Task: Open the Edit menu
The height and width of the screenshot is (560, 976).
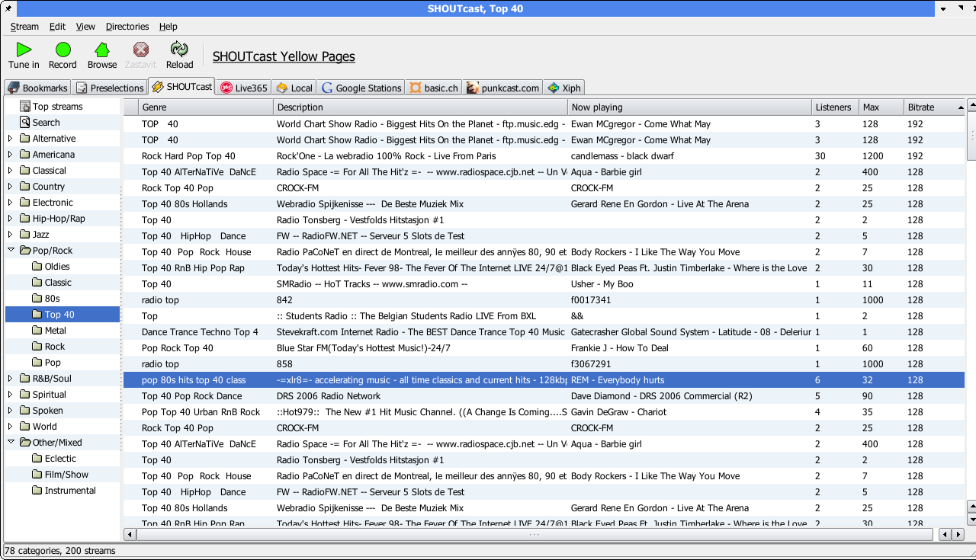Action: pos(57,27)
